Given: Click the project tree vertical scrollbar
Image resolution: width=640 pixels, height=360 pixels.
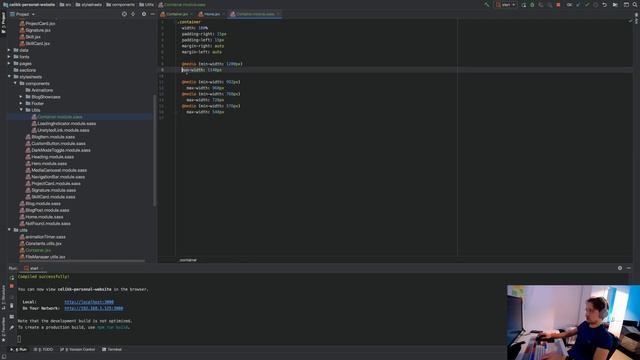Looking at the screenshot, I should 155,150.
